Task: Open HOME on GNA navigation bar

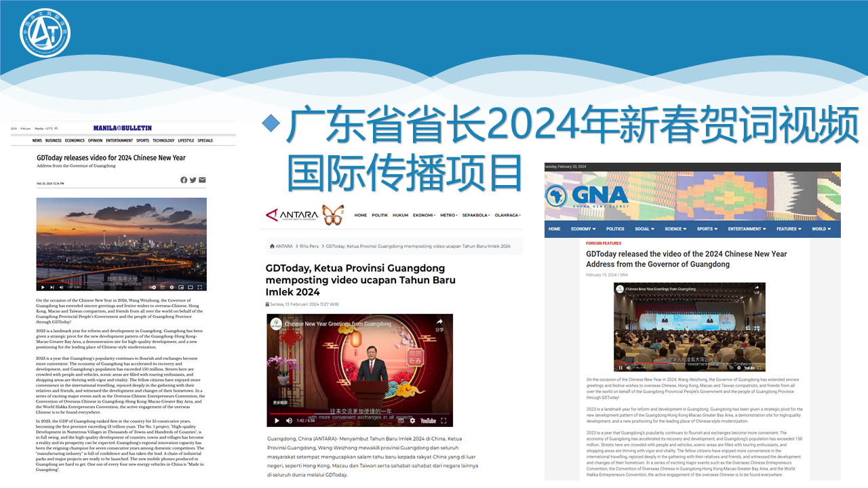Action: tap(555, 229)
